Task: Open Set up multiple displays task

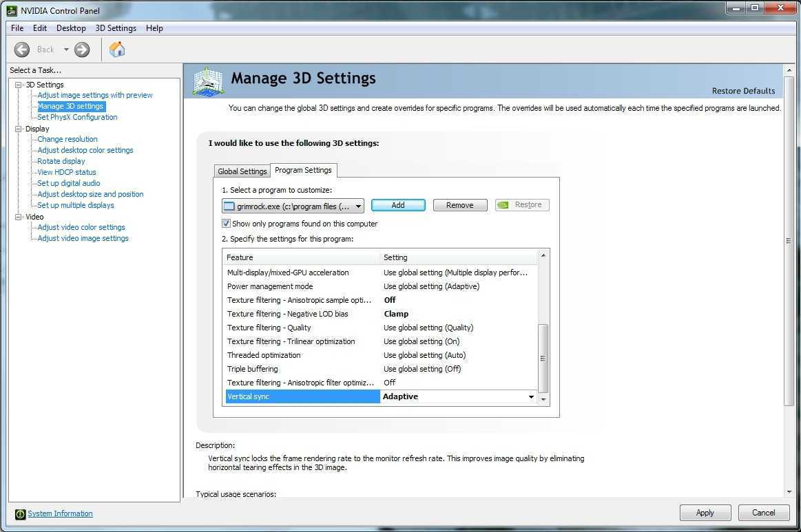Action: coord(76,205)
